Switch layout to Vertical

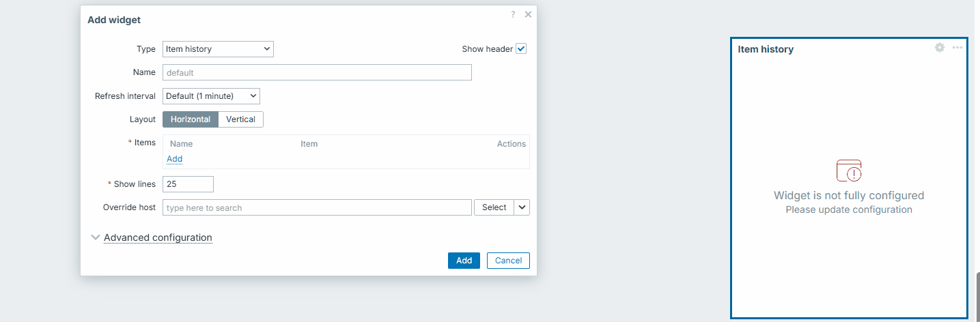(x=240, y=119)
